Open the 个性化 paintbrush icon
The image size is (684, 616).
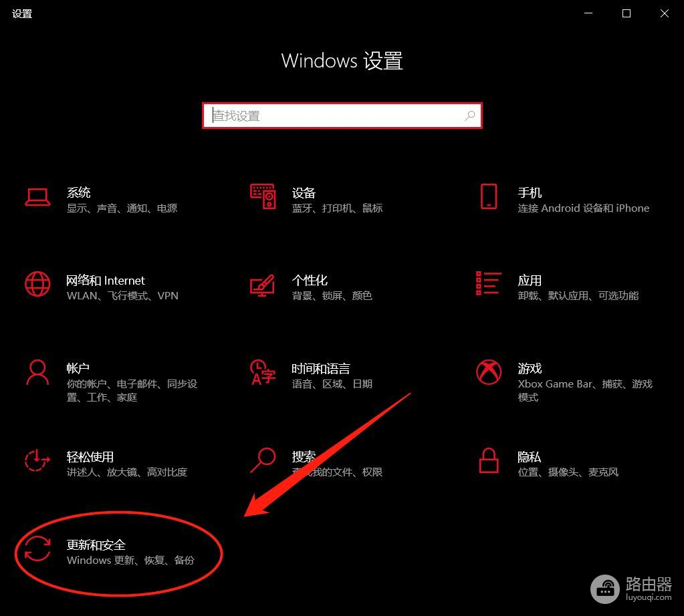click(x=263, y=285)
